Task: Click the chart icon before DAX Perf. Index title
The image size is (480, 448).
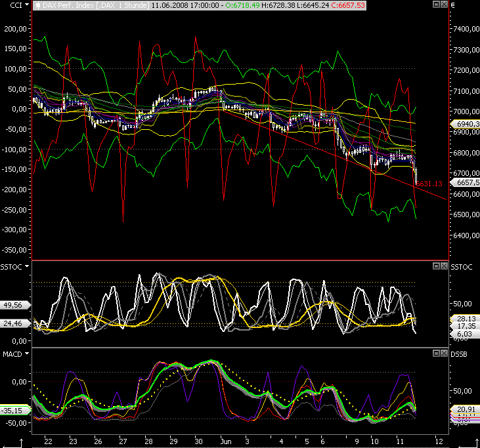Action: pos(37,5)
